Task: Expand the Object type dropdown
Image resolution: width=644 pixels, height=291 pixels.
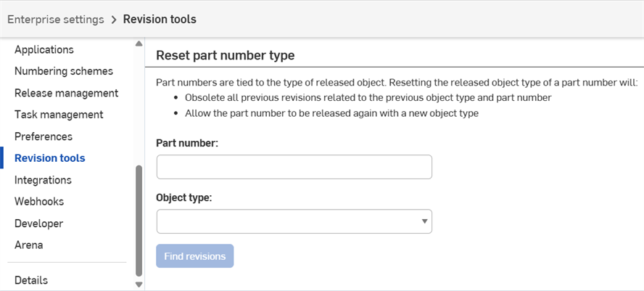Action: pyautogui.click(x=294, y=221)
